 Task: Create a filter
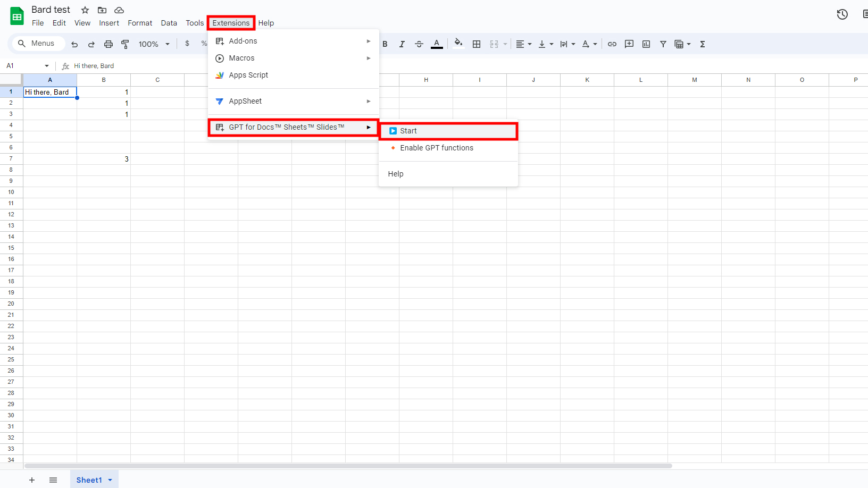point(663,44)
